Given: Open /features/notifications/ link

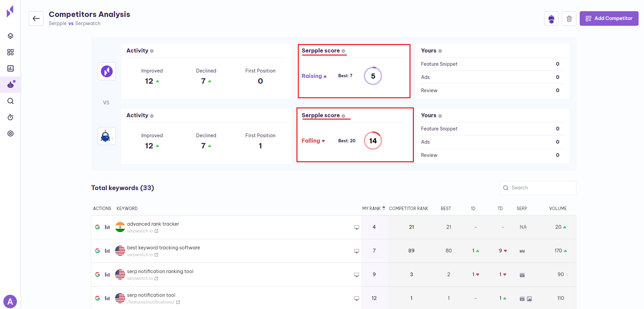Looking at the screenshot, I should (x=153, y=302).
